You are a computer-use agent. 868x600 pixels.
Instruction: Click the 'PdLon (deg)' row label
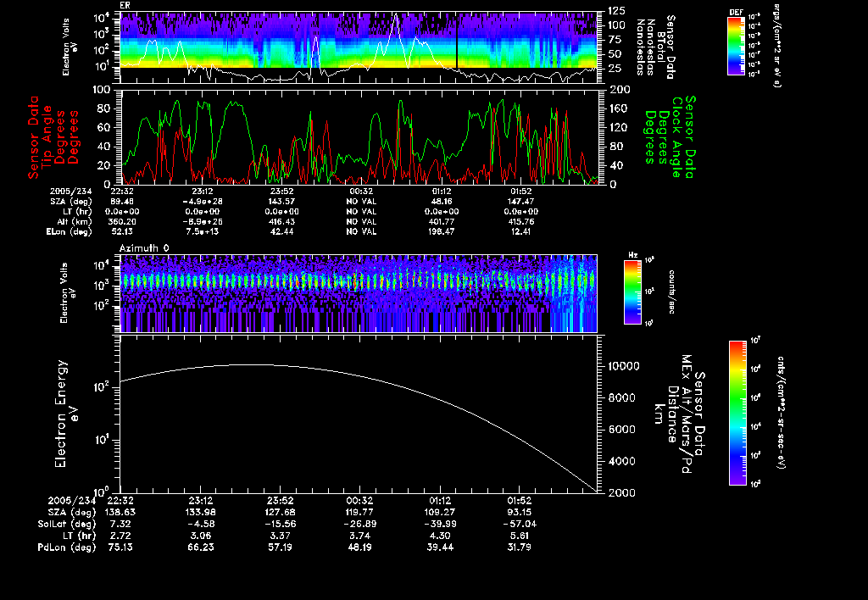click(66, 547)
